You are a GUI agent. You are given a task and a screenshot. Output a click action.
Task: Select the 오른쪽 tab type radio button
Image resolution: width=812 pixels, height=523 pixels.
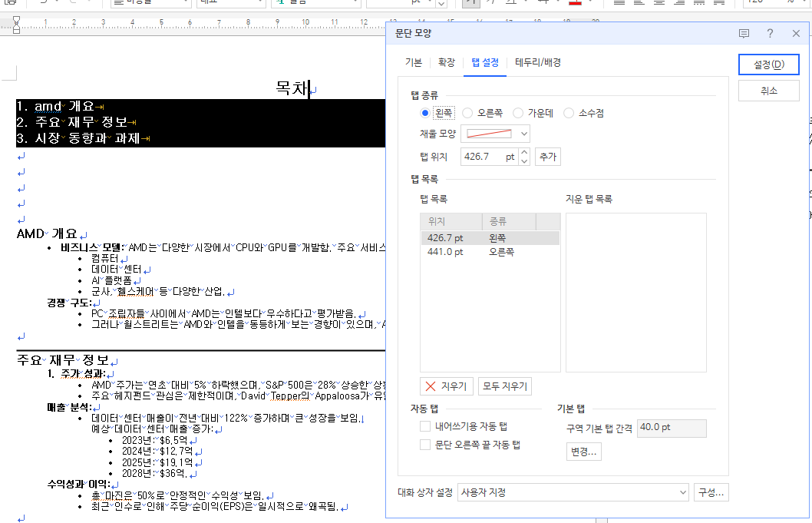click(x=467, y=113)
